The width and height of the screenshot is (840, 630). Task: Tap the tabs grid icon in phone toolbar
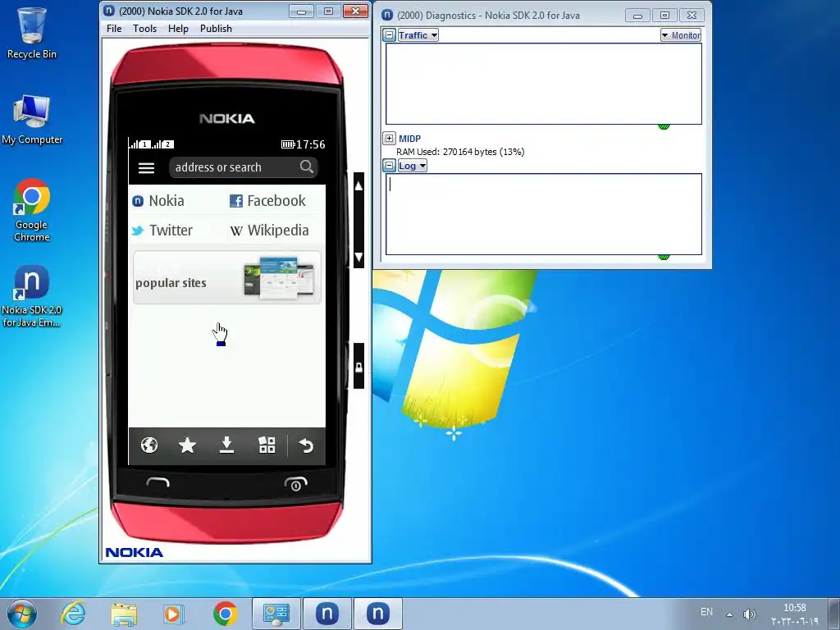pyautogui.click(x=267, y=445)
